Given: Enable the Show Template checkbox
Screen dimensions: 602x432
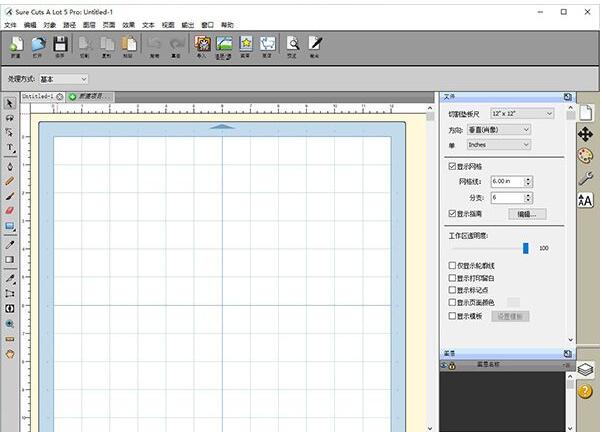Looking at the screenshot, I should pos(452,316).
